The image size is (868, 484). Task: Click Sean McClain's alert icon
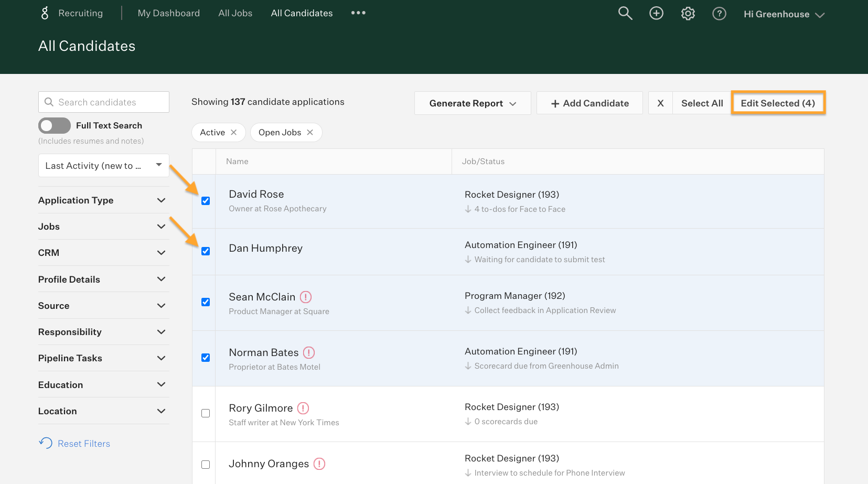(x=306, y=297)
